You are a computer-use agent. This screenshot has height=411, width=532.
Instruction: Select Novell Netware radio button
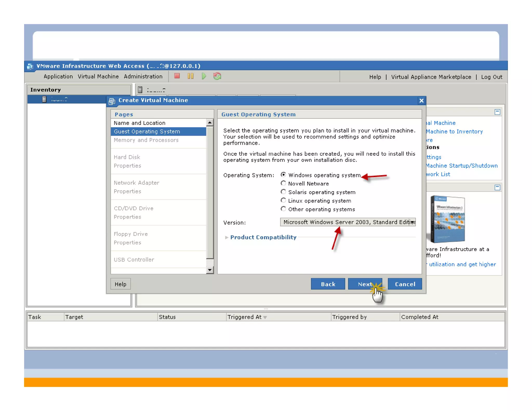(283, 183)
